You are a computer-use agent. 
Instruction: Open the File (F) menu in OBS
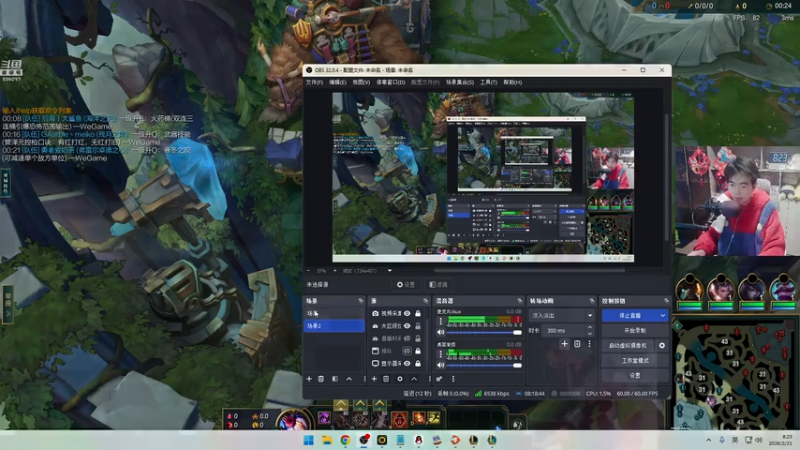(314, 82)
